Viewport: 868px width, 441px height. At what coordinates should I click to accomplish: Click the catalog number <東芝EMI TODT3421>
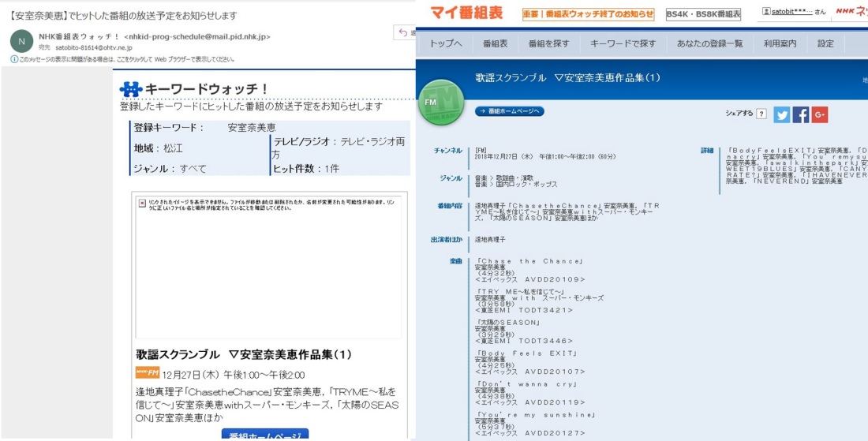(x=524, y=310)
